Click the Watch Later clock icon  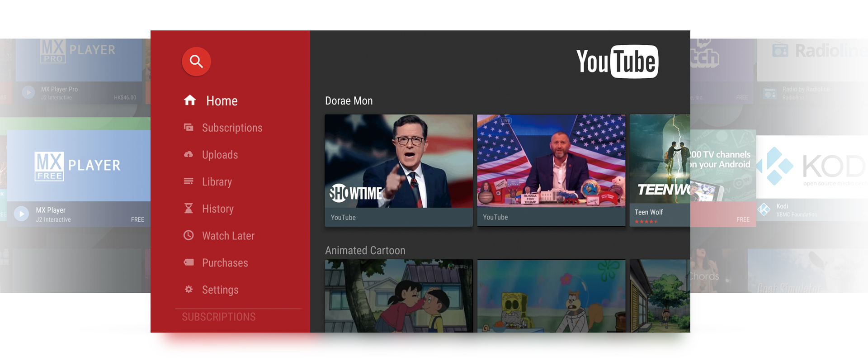(x=189, y=235)
